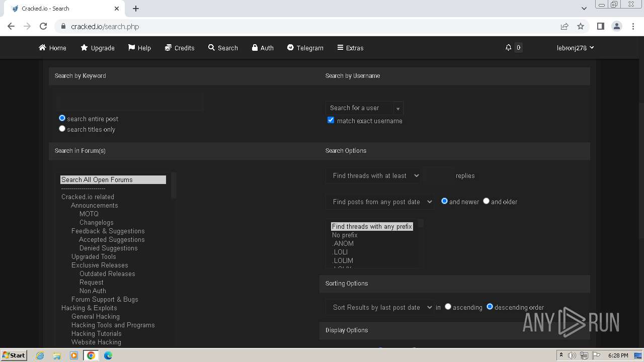Open Internet Explorer from taskbar
644x362 pixels.
point(40,355)
